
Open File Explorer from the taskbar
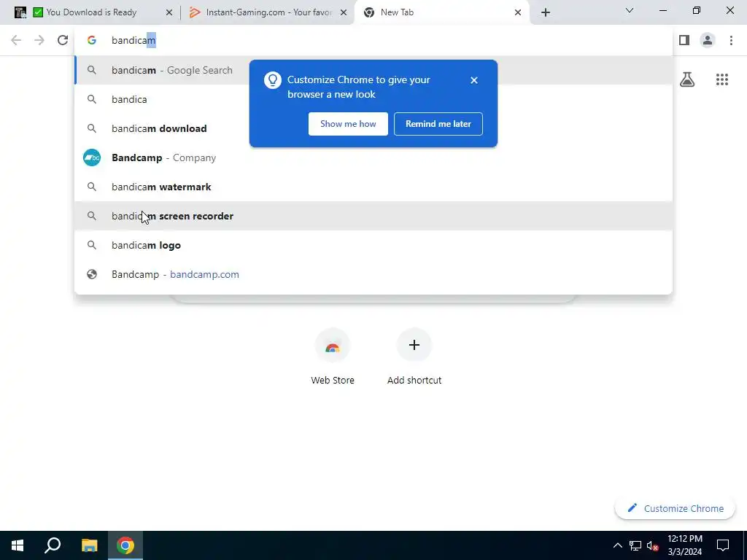pos(89,545)
